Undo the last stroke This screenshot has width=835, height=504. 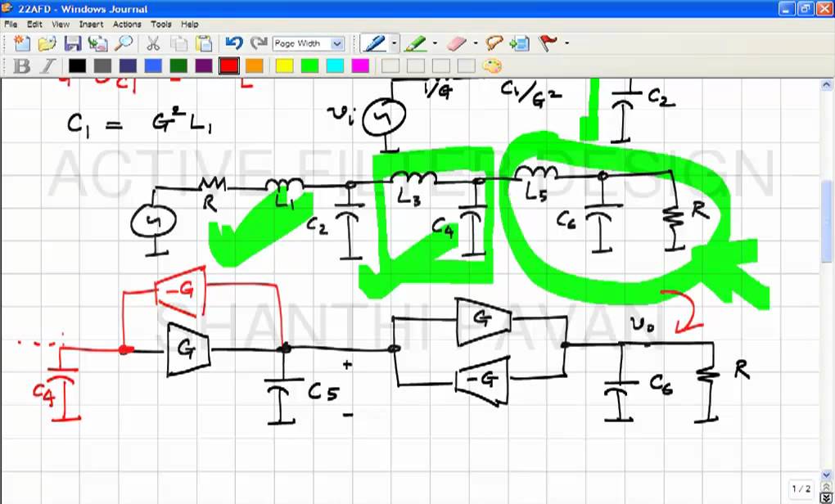(x=234, y=43)
